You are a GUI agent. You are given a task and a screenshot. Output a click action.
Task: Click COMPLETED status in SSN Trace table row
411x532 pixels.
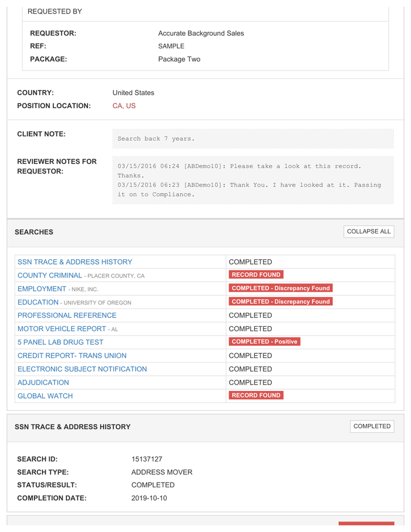250,262
